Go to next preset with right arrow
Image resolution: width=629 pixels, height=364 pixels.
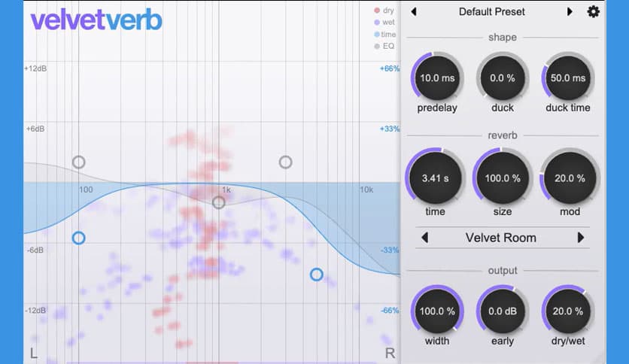tap(570, 11)
